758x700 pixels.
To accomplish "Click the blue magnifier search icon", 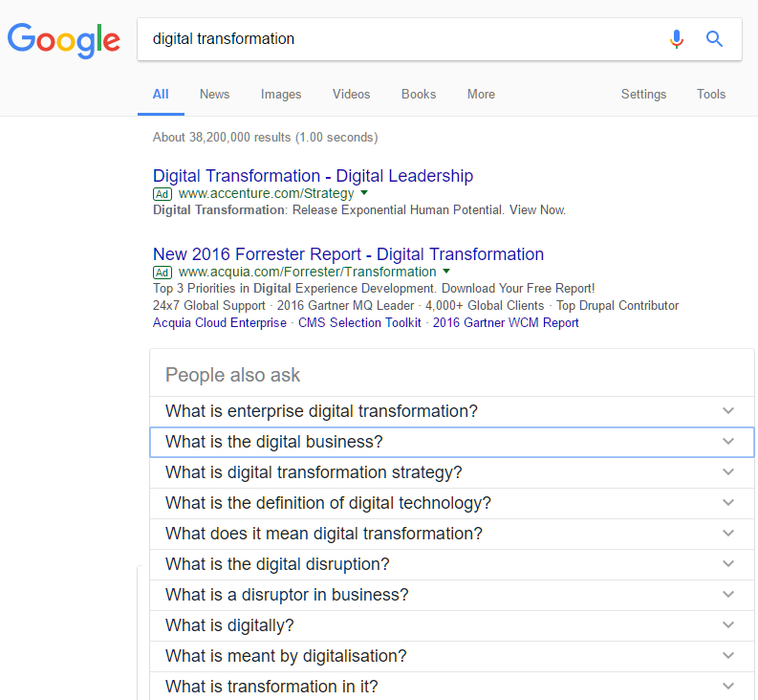I will click(714, 39).
